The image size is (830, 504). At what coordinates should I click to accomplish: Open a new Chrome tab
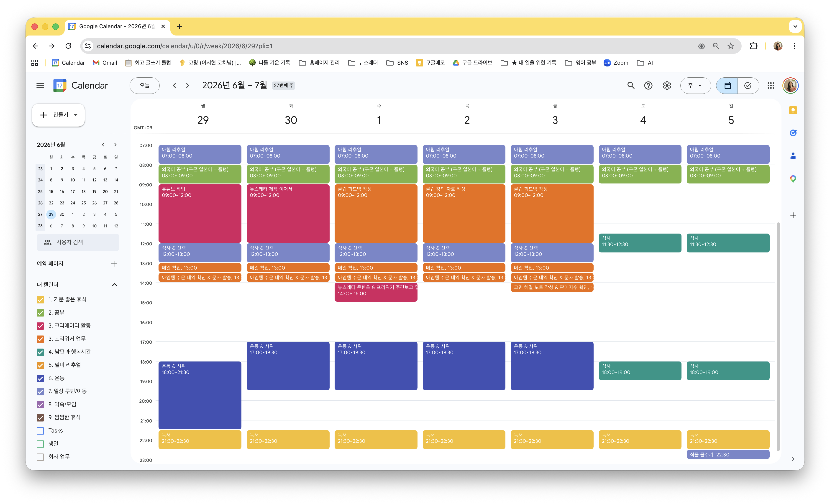click(179, 26)
